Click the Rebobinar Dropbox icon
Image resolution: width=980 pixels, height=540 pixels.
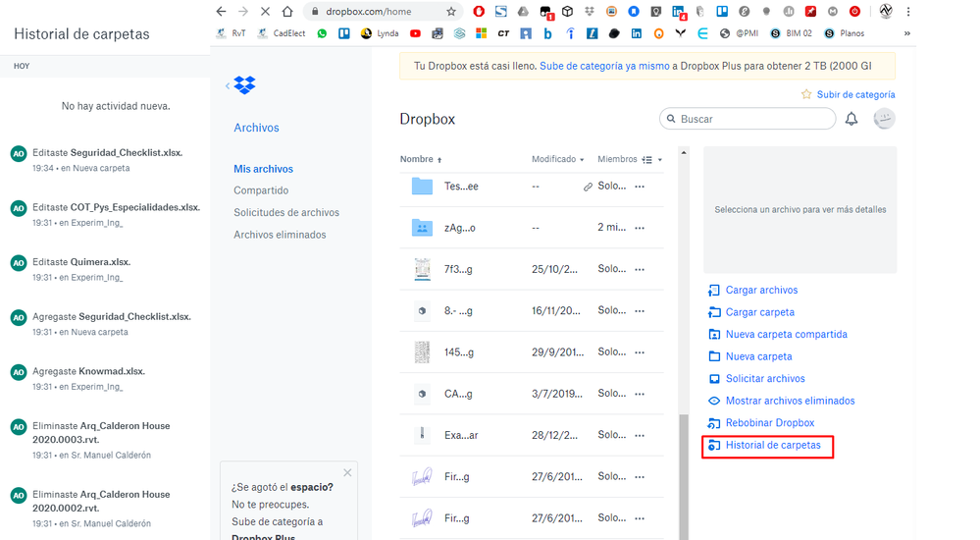pos(714,423)
